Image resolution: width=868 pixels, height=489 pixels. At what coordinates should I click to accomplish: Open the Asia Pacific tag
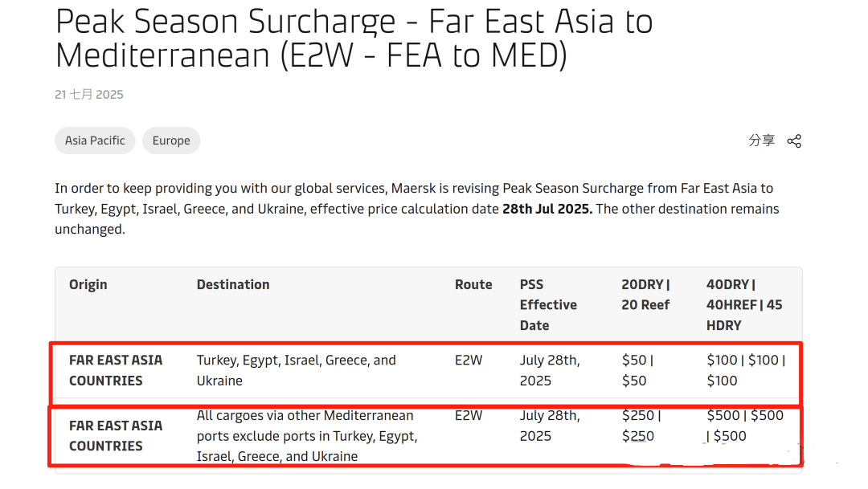tap(95, 141)
